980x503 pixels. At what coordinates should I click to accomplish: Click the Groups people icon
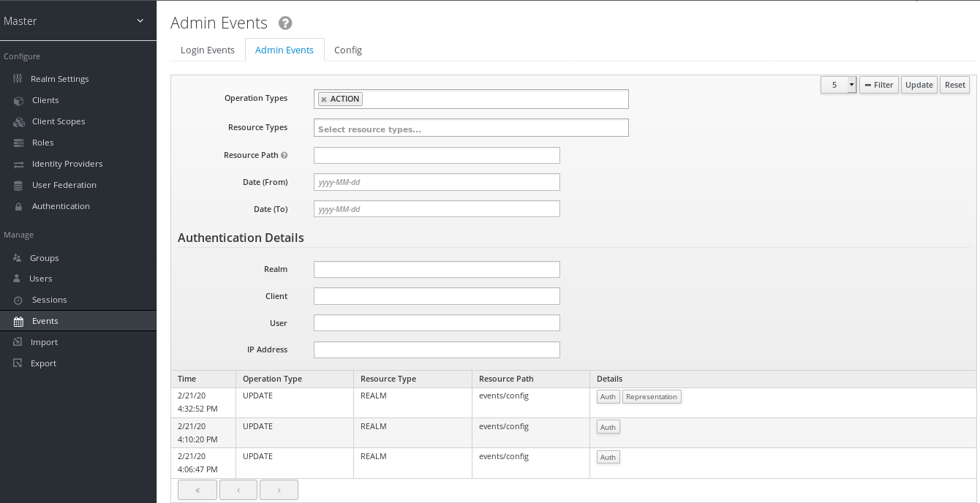click(18, 258)
